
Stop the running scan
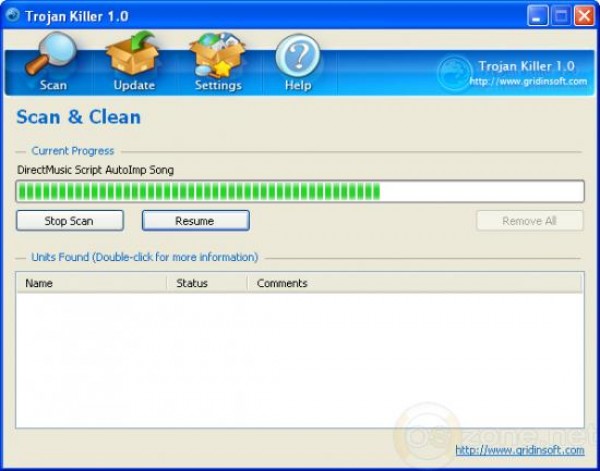70,221
